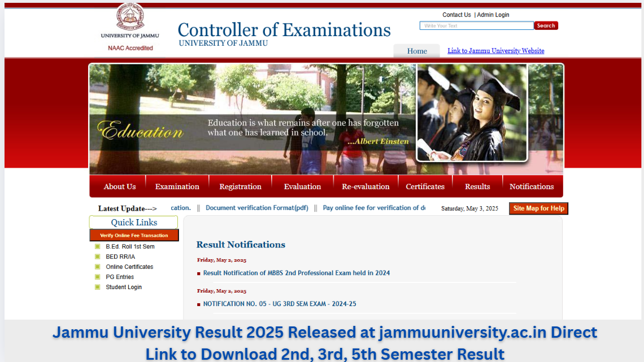The image size is (644, 362).
Task: Click the Quick Links heading box
Action: (x=133, y=222)
